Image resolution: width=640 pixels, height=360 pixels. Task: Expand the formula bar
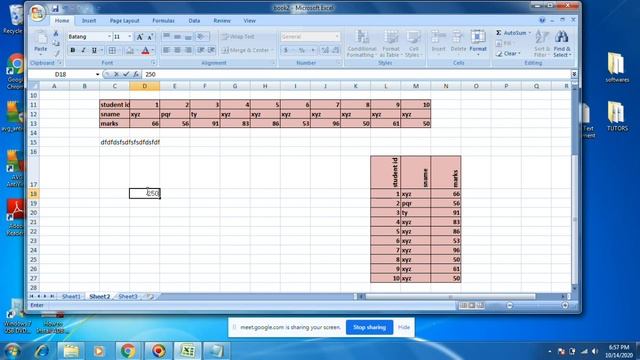[x=574, y=74]
